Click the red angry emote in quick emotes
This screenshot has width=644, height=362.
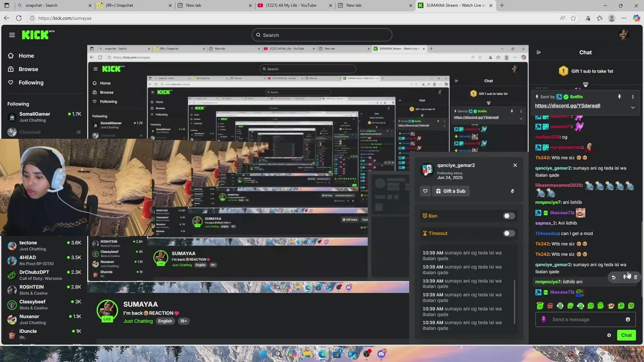[550, 306]
